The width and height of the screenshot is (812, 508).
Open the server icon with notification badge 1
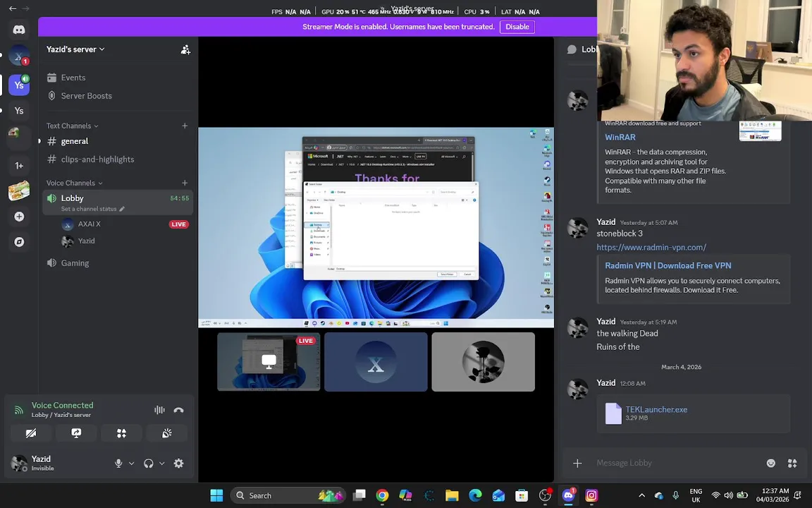(19, 56)
